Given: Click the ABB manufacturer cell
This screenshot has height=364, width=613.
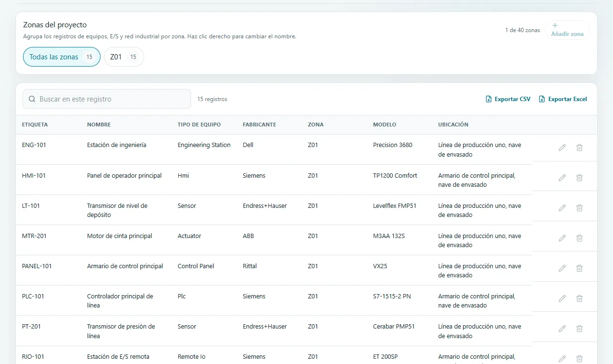Looking at the screenshot, I should 249,236.
